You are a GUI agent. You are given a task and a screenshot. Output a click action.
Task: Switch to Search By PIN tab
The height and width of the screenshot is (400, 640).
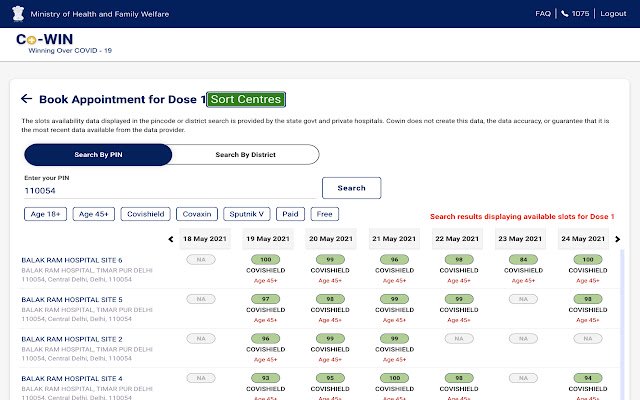click(x=98, y=155)
